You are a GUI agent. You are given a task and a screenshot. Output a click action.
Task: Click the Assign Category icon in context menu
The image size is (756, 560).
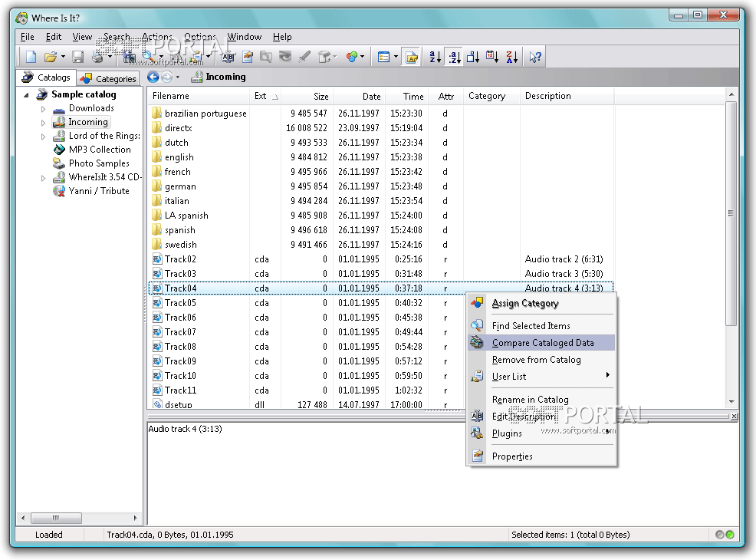pos(477,303)
